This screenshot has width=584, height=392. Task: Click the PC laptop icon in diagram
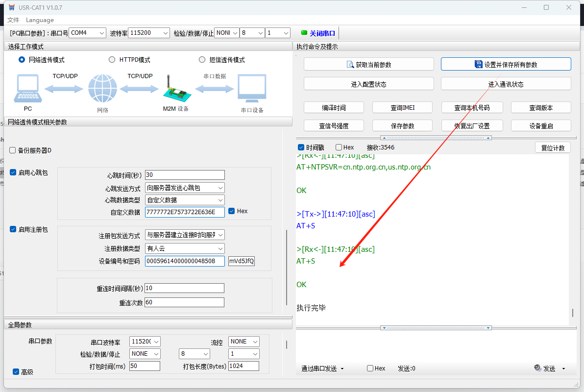pos(27,89)
